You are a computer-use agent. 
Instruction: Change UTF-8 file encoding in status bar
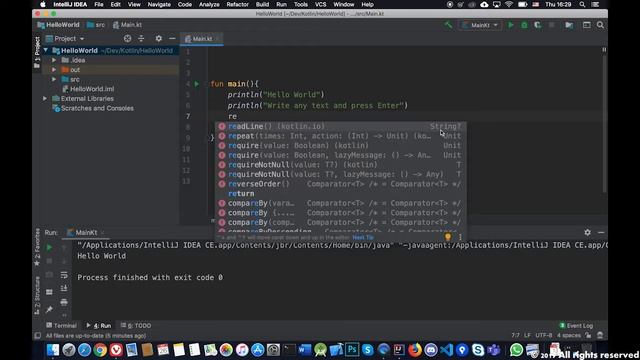[x=543, y=336]
